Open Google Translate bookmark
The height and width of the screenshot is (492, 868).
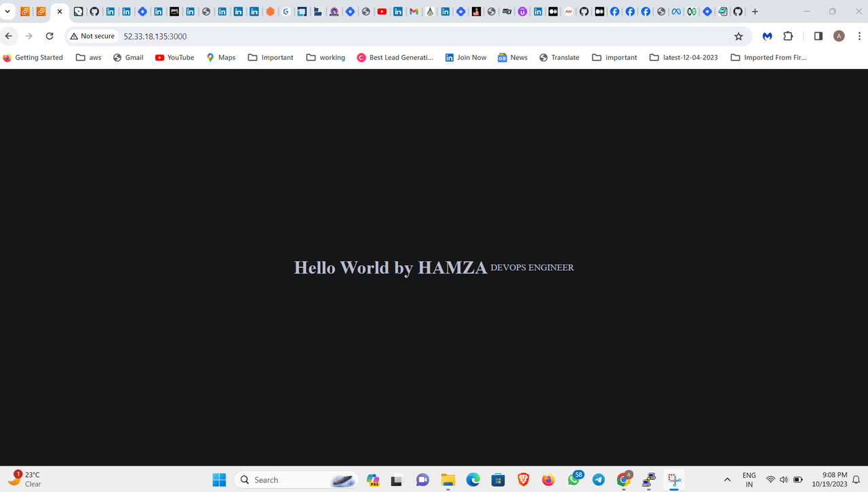pyautogui.click(x=559, y=57)
